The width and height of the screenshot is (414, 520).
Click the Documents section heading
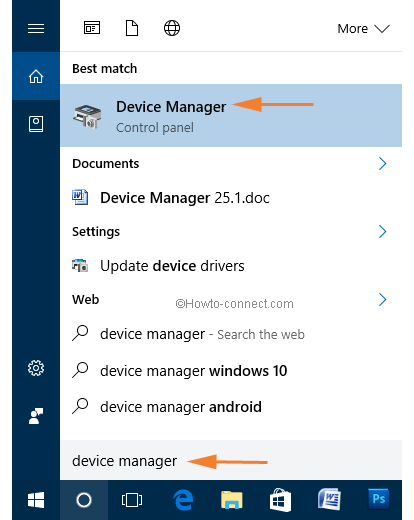(106, 164)
